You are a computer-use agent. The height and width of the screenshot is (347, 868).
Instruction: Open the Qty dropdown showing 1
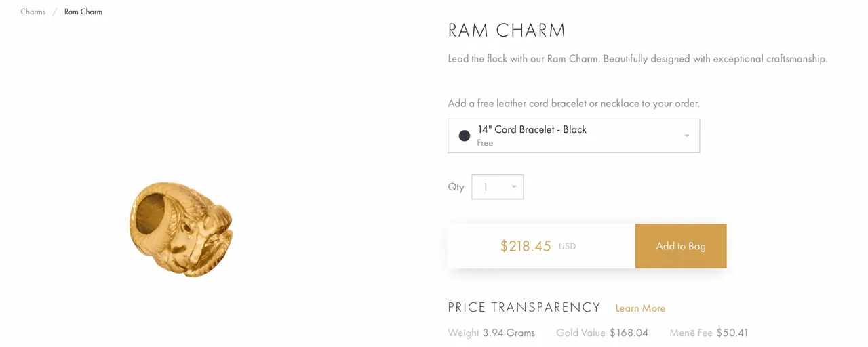(498, 187)
